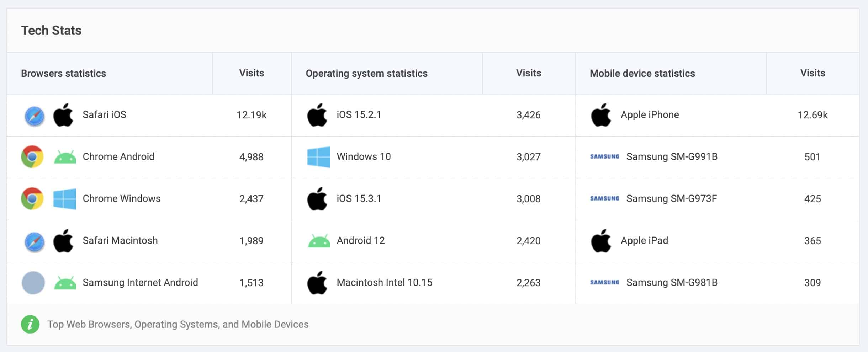868x352 pixels.
Task: Select the Macintosh Intel 10.15 label
Action: (385, 283)
